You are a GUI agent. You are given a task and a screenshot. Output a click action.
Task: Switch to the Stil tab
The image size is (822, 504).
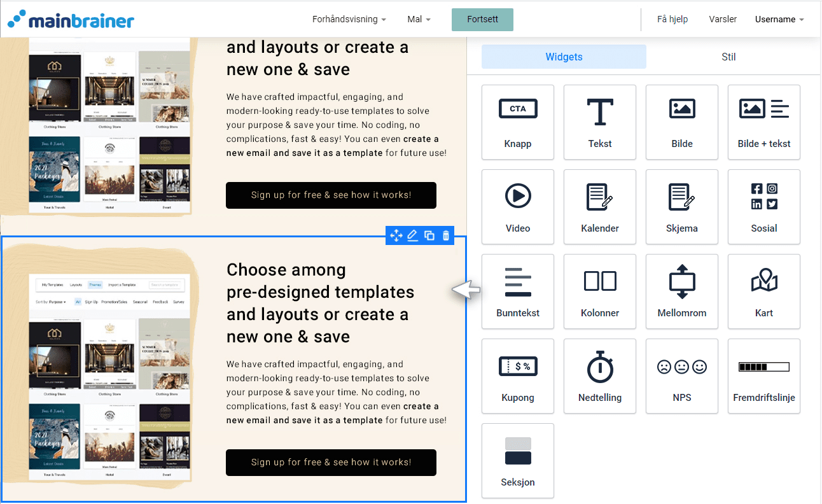(x=728, y=57)
